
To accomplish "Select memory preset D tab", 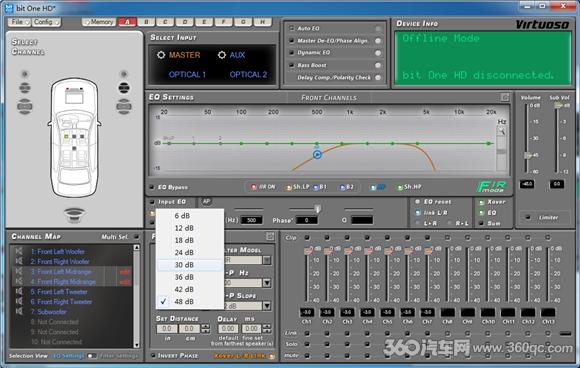I will pos(185,22).
